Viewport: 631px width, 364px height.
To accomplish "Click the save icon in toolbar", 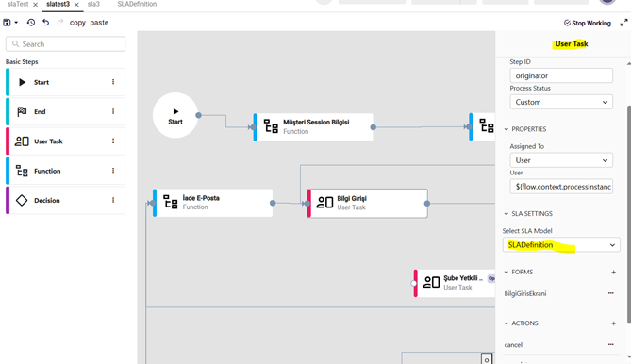I will coord(7,23).
